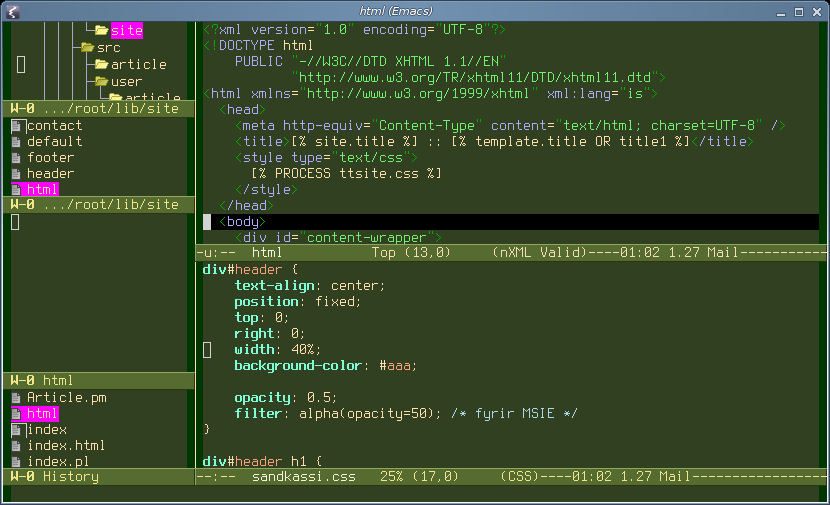The width and height of the screenshot is (830, 505).
Task: Open the footer template file
Action: click(x=50, y=158)
